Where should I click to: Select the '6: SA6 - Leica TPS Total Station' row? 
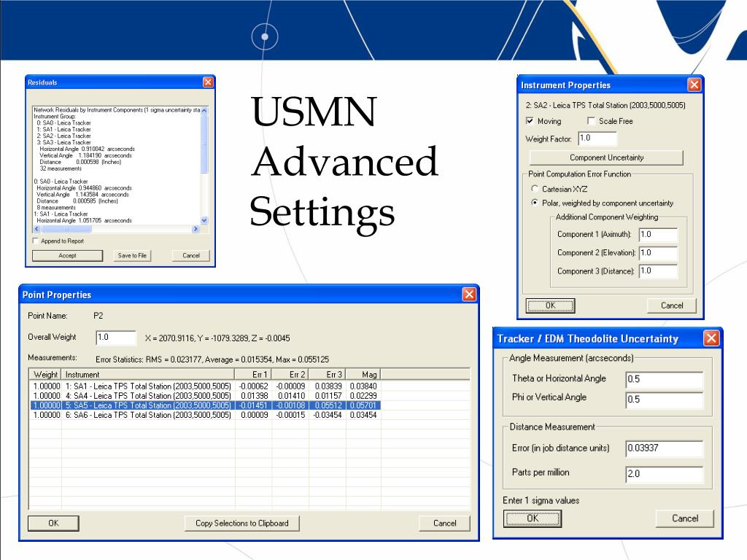pyautogui.click(x=205, y=415)
